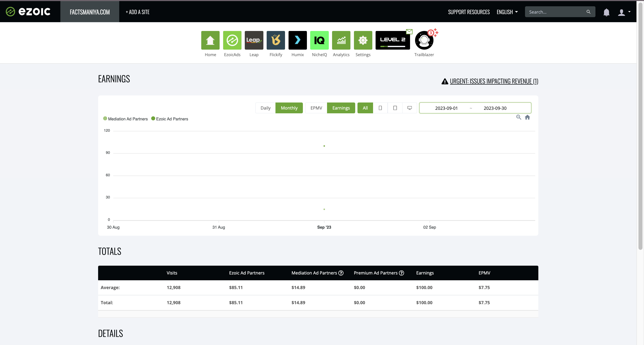Filter by desktop device icon
This screenshot has height=345, width=644.
[410, 108]
